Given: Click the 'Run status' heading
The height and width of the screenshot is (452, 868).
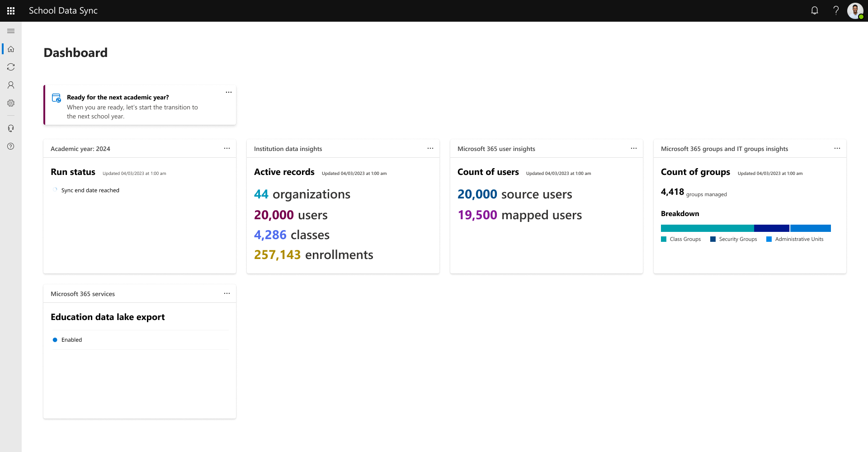Looking at the screenshot, I should click(x=73, y=172).
